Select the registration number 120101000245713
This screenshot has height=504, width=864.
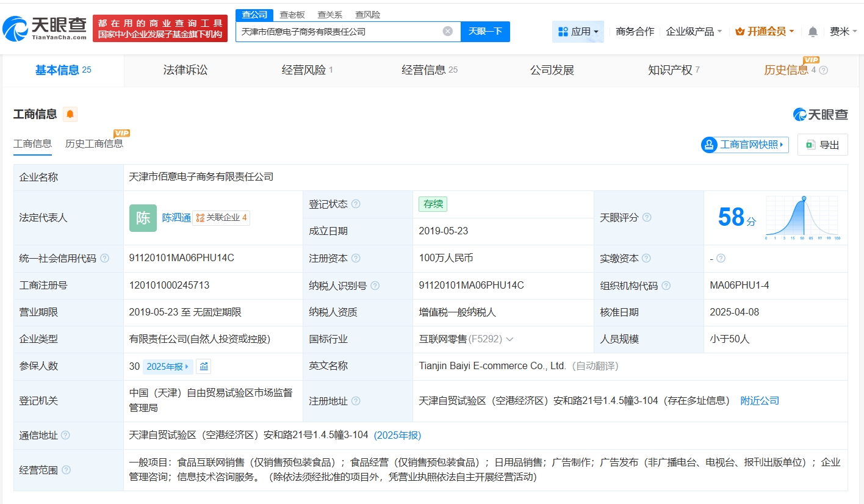click(x=169, y=285)
